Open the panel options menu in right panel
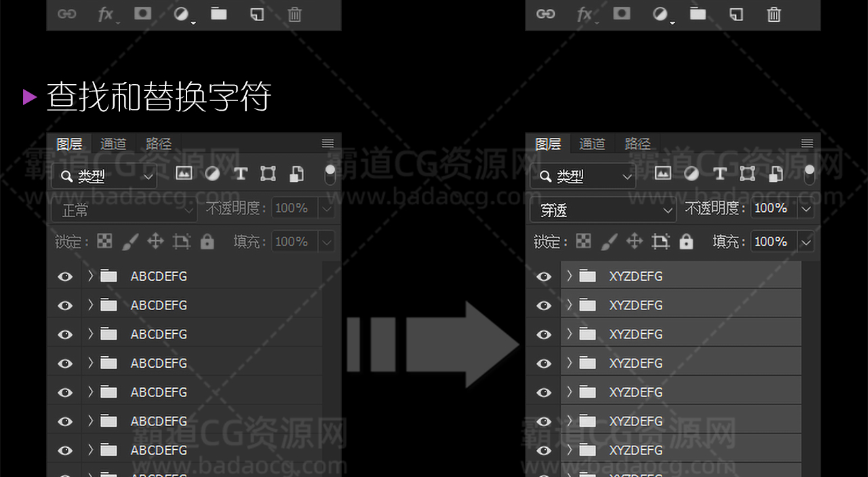The height and width of the screenshot is (477, 868). pos(807,143)
